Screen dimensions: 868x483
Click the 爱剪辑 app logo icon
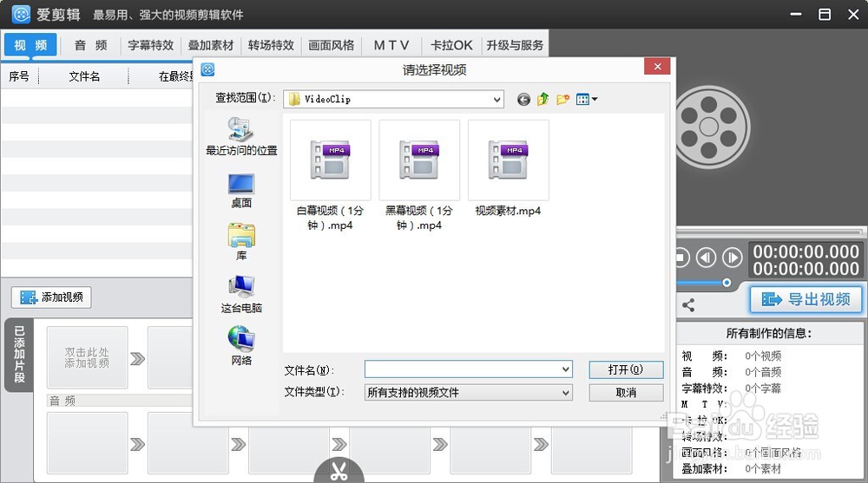[x=21, y=14]
